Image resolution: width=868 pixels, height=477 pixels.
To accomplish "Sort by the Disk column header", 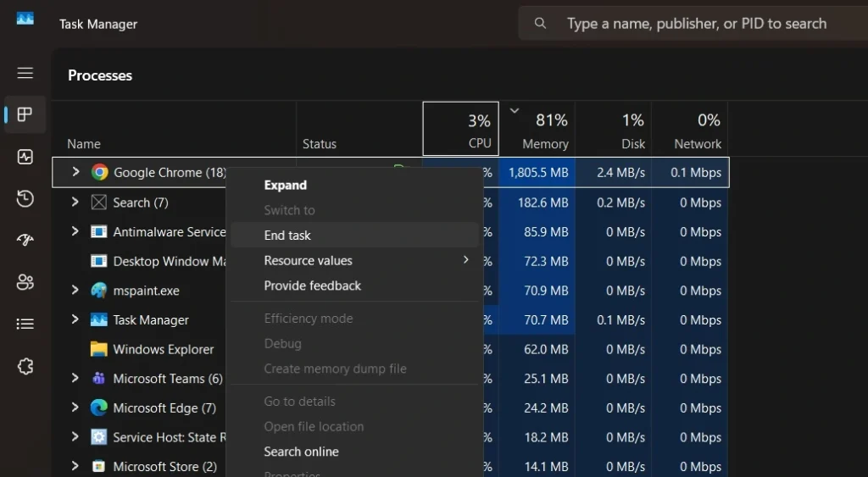I will point(614,129).
